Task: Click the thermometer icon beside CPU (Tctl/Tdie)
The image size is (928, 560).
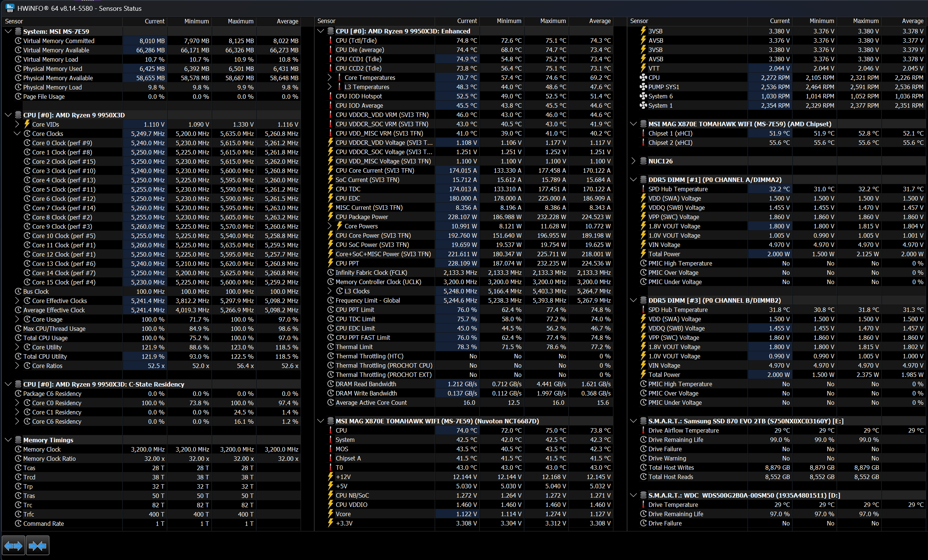Action: click(330, 41)
